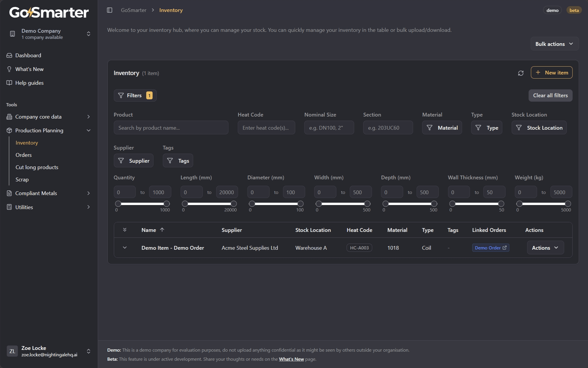Click the Length slider minimum handle
The width and height of the screenshot is (588, 368).
click(x=185, y=204)
